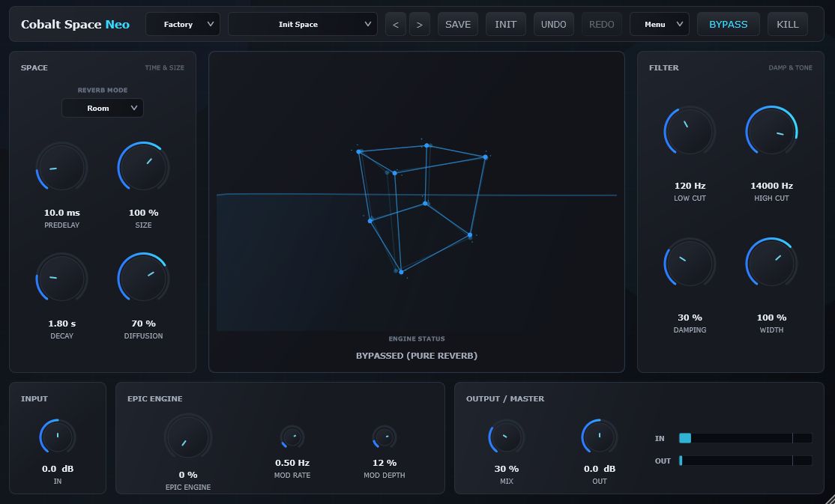Click the High Cut knob
This screenshot has height=504, width=835.
(771, 131)
